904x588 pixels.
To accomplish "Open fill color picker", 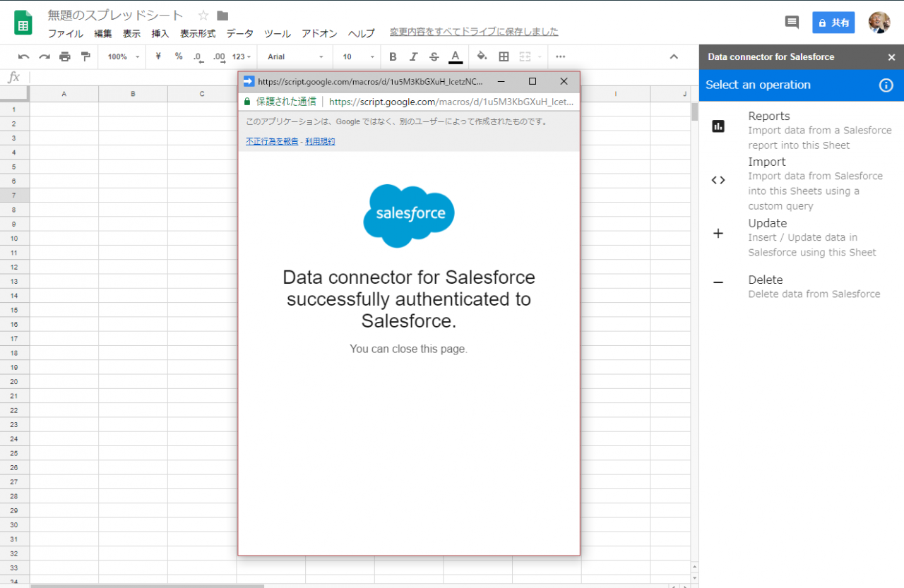I will 482,56.
